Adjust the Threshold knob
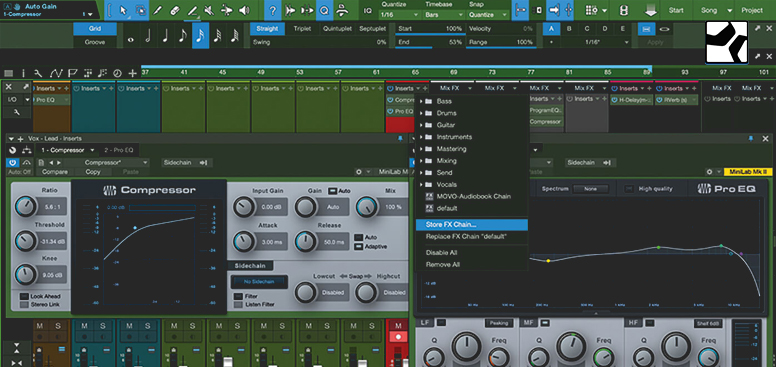 pyautogui.click(x=26, y=241)
